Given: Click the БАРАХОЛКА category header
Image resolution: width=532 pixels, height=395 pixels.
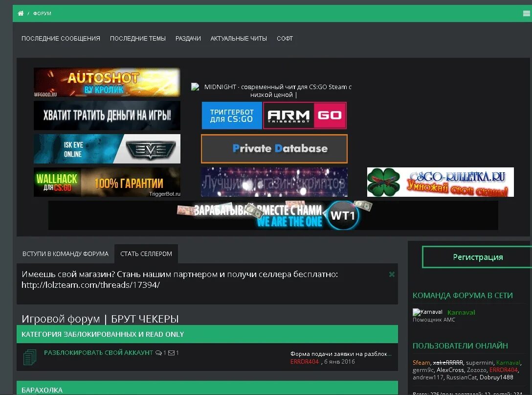Looking at the screenshot, I should [207, 388].
